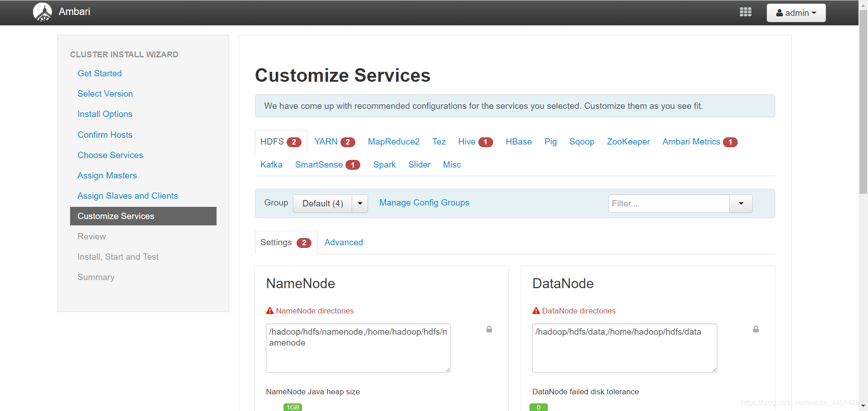The image size is (868, 411).
Task: Open the Slider service tab
Action: (420, 165)
